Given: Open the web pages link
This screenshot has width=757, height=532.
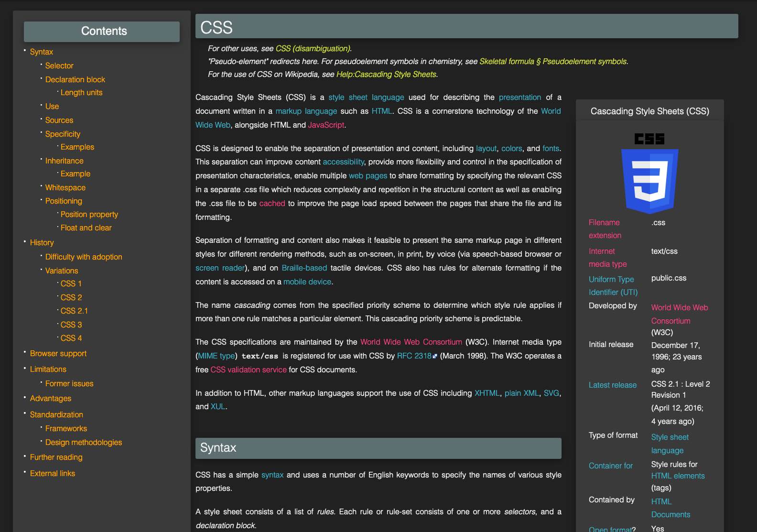Looking at the screenshot, I should [x=368, y=175].
